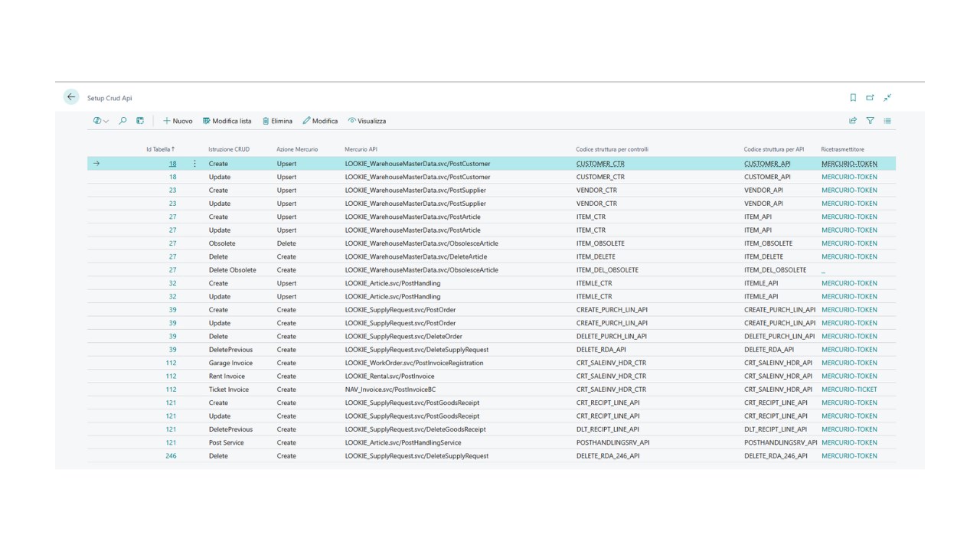This screenshot has width=980, height=551.
Task: Sort by the Id Tabella column header
Action: click(x=160, y=149)
